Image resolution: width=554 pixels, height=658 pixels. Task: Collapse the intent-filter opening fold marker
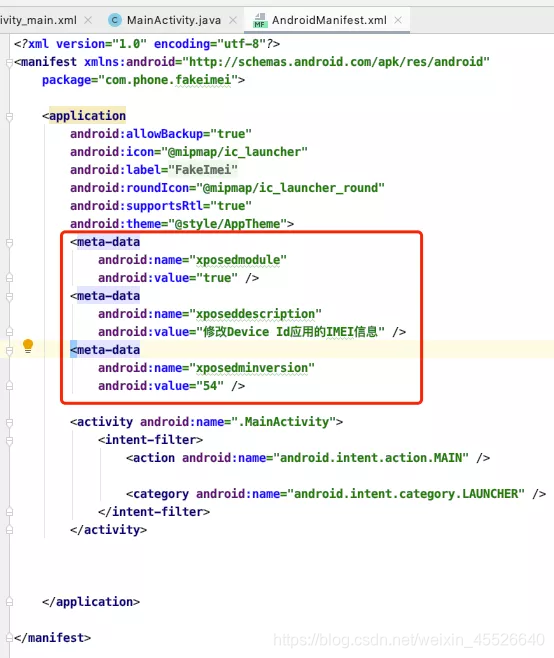tap(9, 440)
